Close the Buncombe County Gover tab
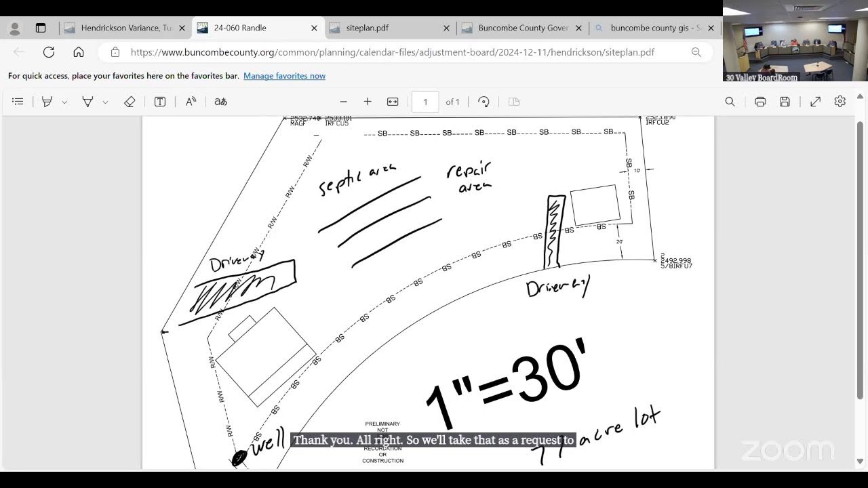The width and height of the screenshot is (868, 488). pyautogui.click(x=578, y=28)
